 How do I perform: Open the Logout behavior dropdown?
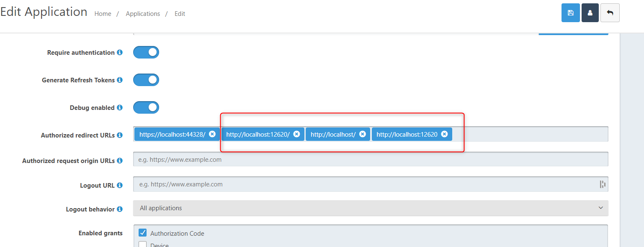pyautogui.click(x=370, y=208)
